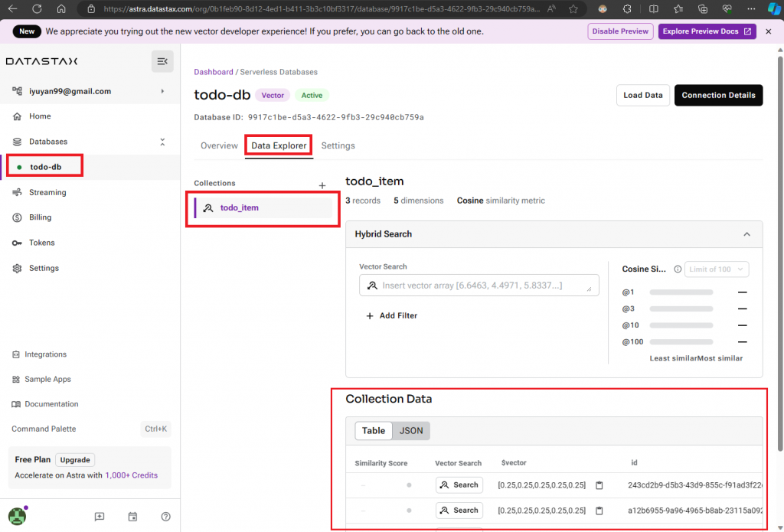Open the database Settings tab
Viewport: 784px width, 532px height.
338,145
